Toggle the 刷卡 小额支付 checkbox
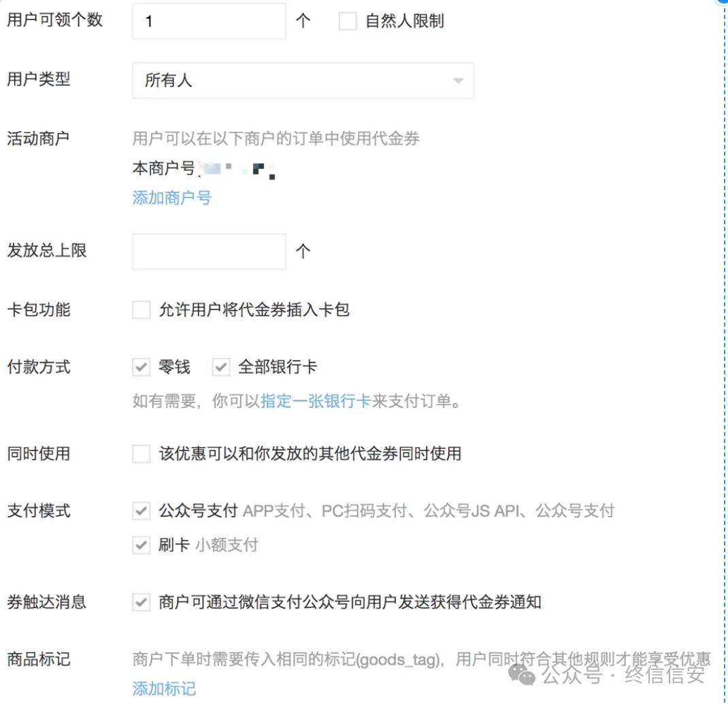This screenshot has height=704, width=728. click(141, 545)
